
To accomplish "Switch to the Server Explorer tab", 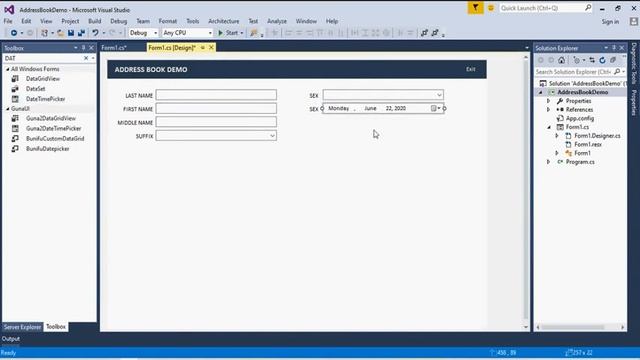I will (22, 327).
